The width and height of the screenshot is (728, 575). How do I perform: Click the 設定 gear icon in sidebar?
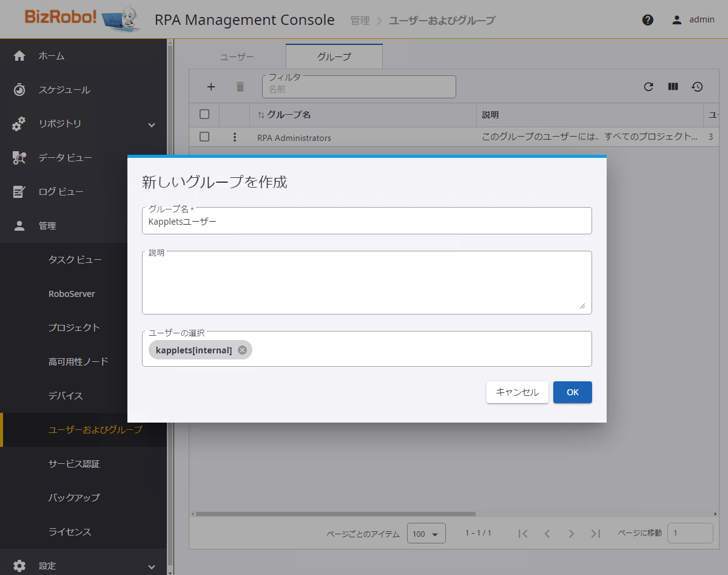click(x=19, y=566)
